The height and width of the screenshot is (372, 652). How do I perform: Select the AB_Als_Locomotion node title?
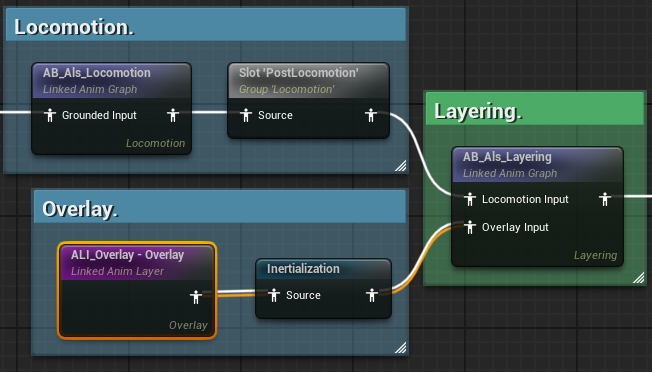tap(97, 73)
